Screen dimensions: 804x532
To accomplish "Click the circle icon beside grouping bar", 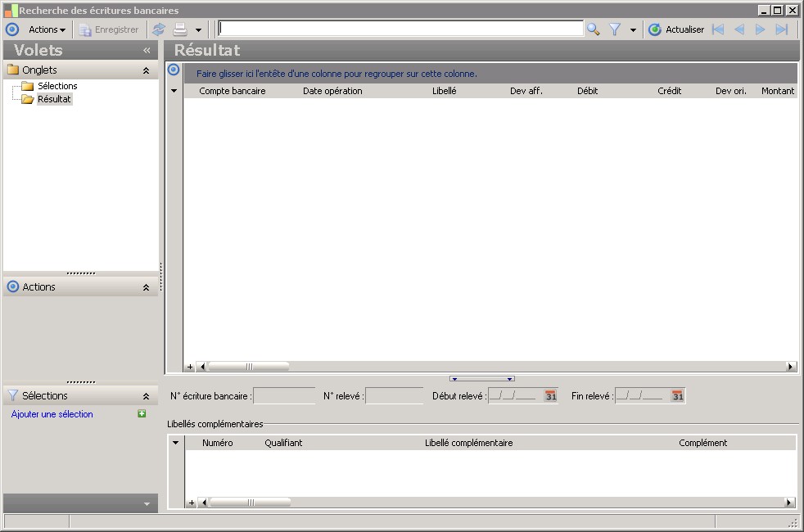I will 174,70.
